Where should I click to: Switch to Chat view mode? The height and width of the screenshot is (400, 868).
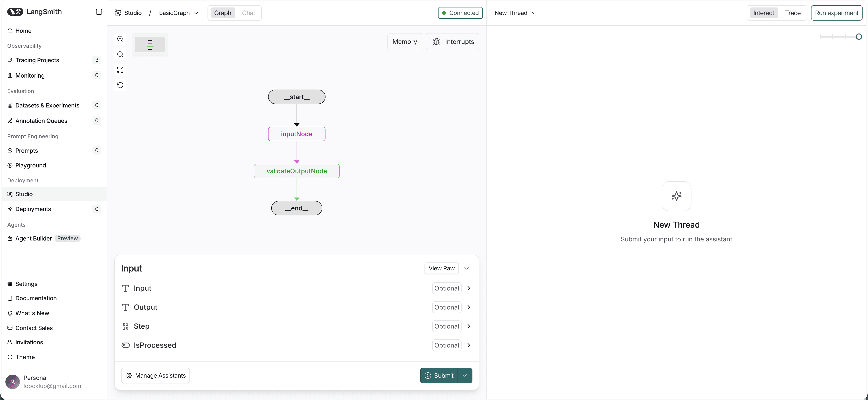coord(248,13)
